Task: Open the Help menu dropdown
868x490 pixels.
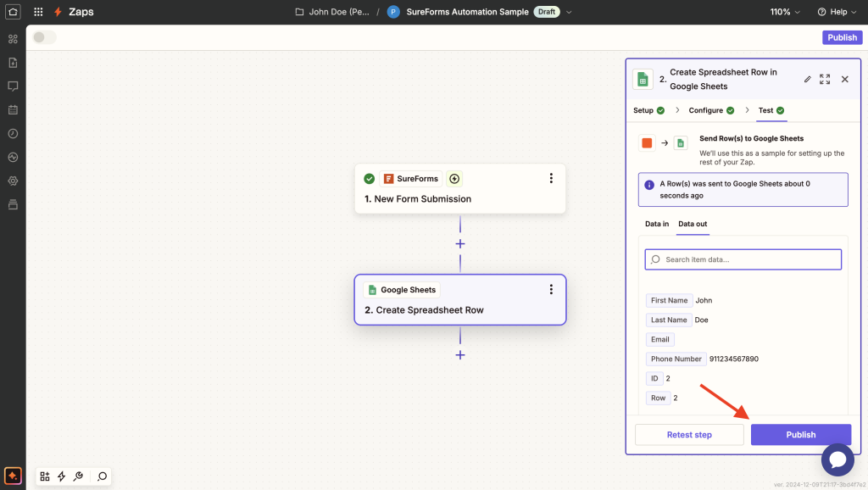Action: click(x=837, y=12)
